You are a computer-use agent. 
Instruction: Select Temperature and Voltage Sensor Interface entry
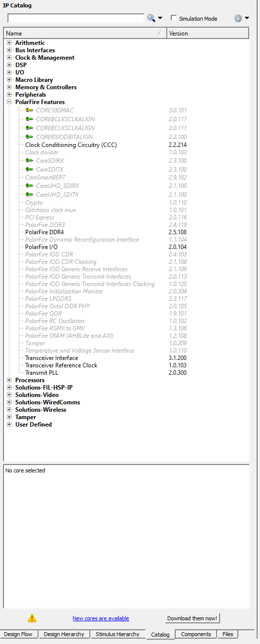click(79, 351)
